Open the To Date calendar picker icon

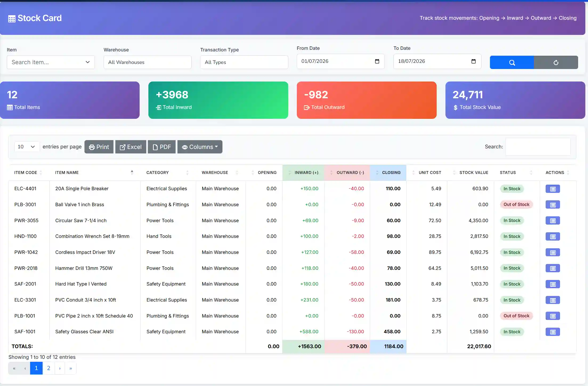pyautogui.click(x=473, y=61)
